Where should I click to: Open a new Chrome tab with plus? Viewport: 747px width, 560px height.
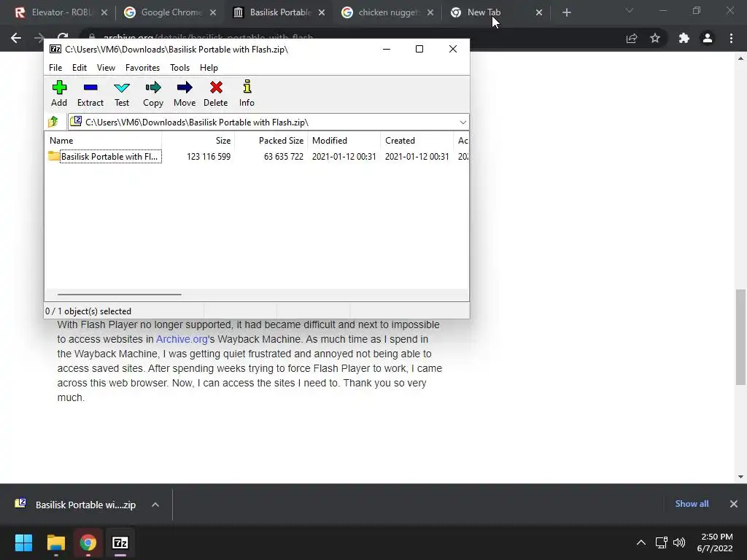[x=566, y=12]
